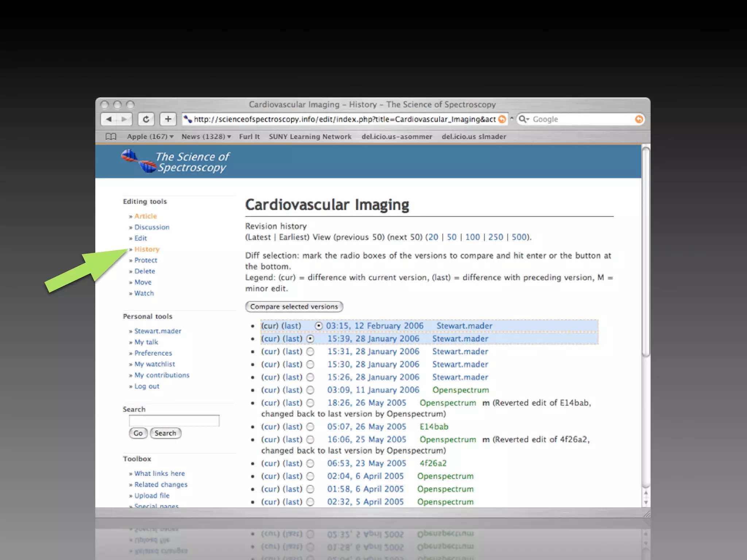Click the Move link in Editing tools
This screenshot has height=560, width=747.
[143, 282]
